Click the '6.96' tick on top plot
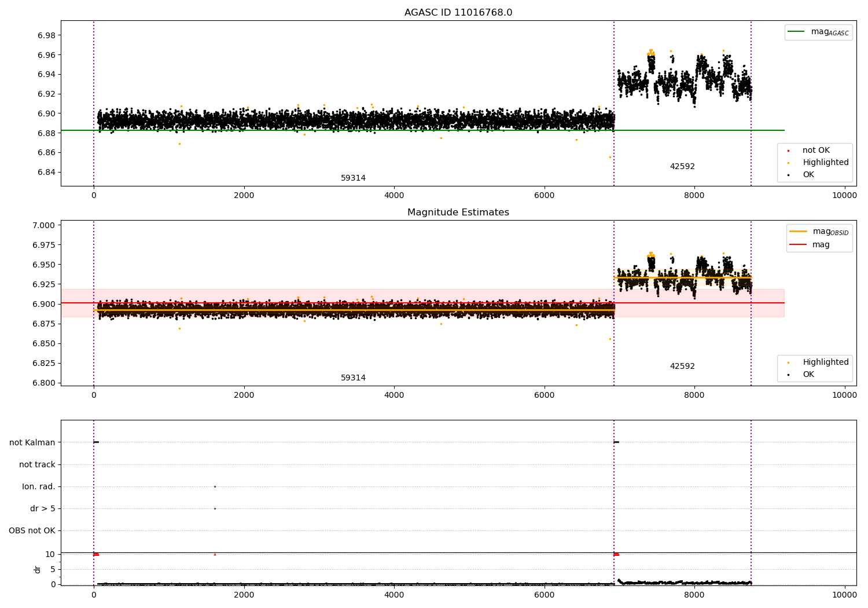868x608 pixels. click(x=46, y=56)
